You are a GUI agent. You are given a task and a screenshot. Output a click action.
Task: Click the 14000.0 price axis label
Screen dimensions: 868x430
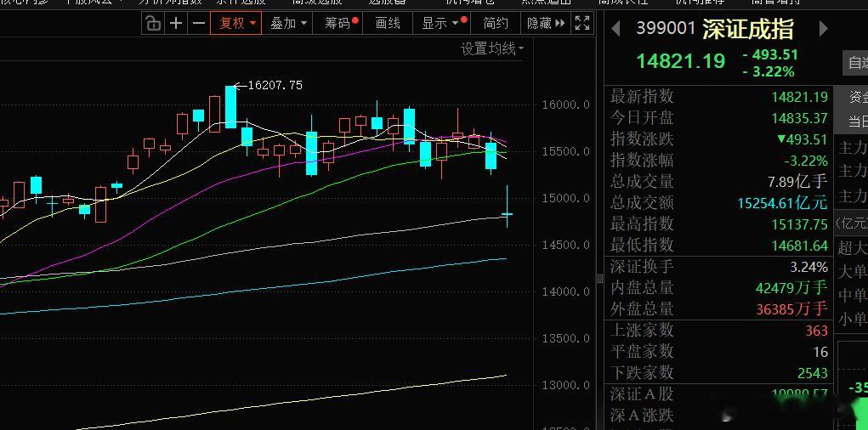coord(564,291)
